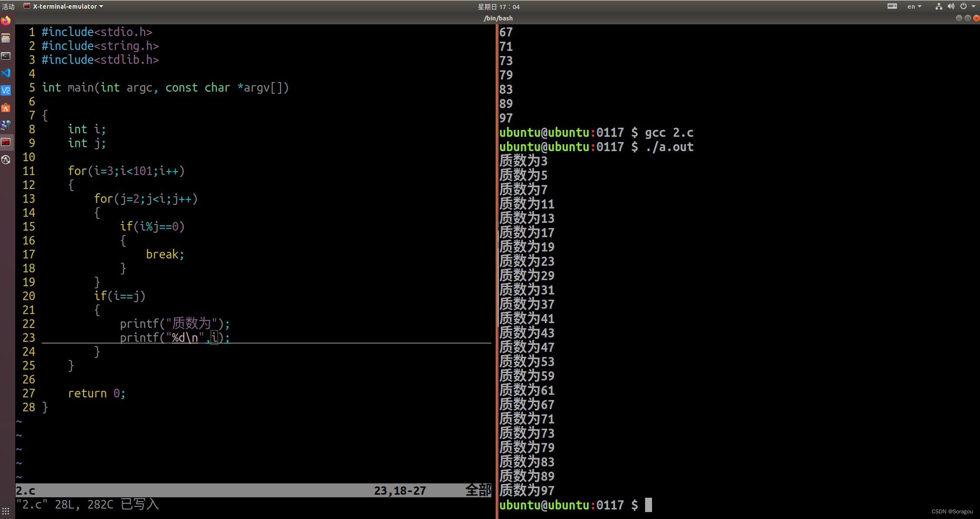
Task: Open the network computers dock icon
Action: pyautogui.click(x=6, y=125)
